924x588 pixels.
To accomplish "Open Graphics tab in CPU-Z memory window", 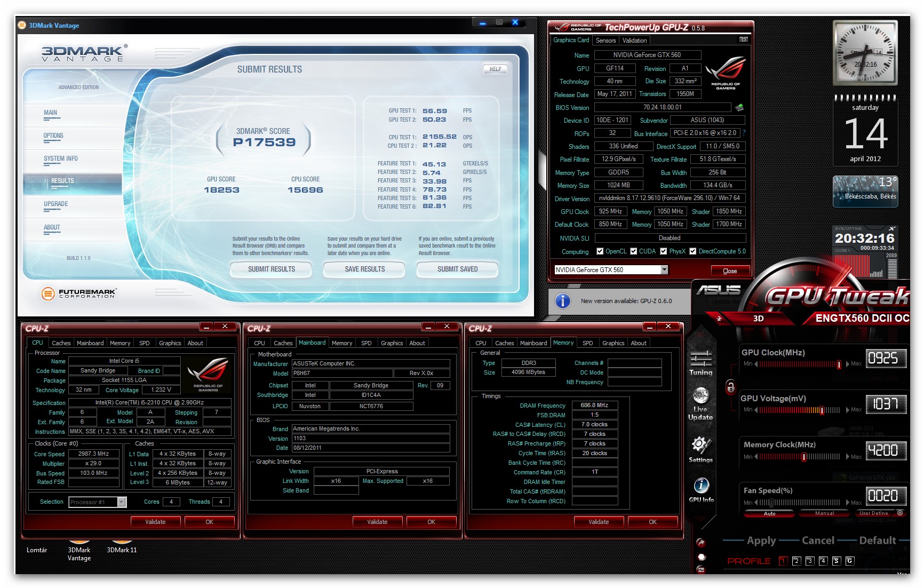I will pos(613,343).
